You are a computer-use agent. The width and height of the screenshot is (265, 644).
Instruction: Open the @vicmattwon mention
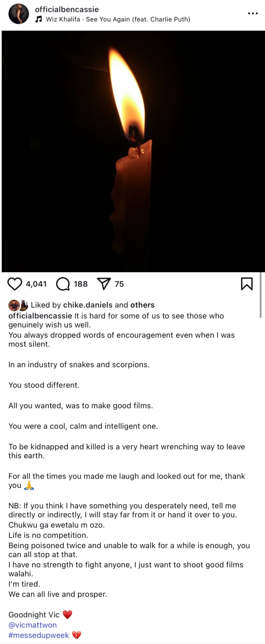(32, 625)
